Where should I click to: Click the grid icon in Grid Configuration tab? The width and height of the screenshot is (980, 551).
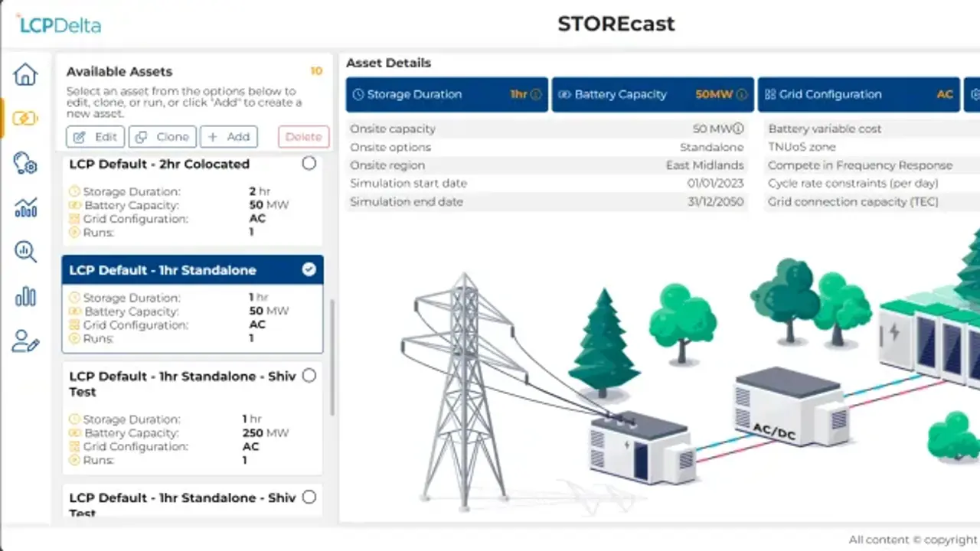[x=769, y=95]
